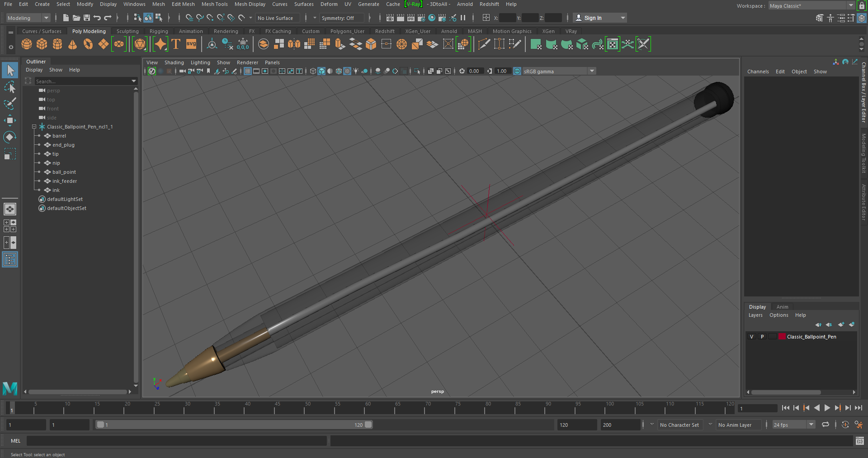
Task: Click the Sign In button
Action: point(593,18)
